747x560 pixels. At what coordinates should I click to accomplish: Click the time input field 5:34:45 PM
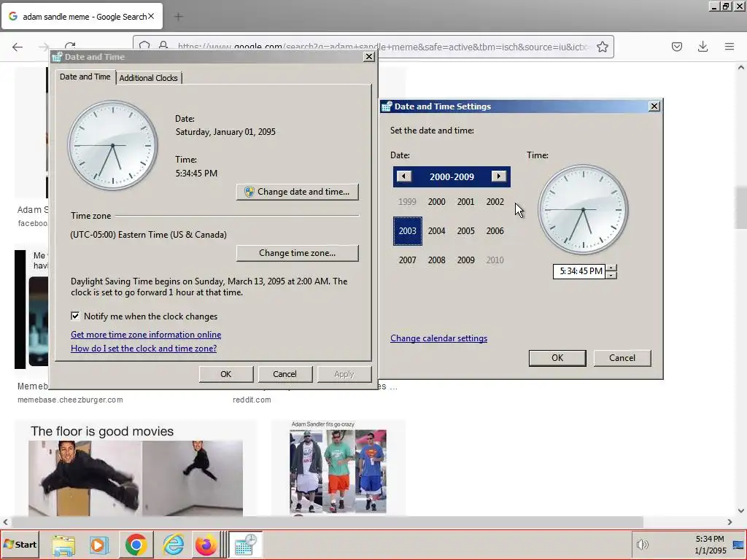[579, 271]
